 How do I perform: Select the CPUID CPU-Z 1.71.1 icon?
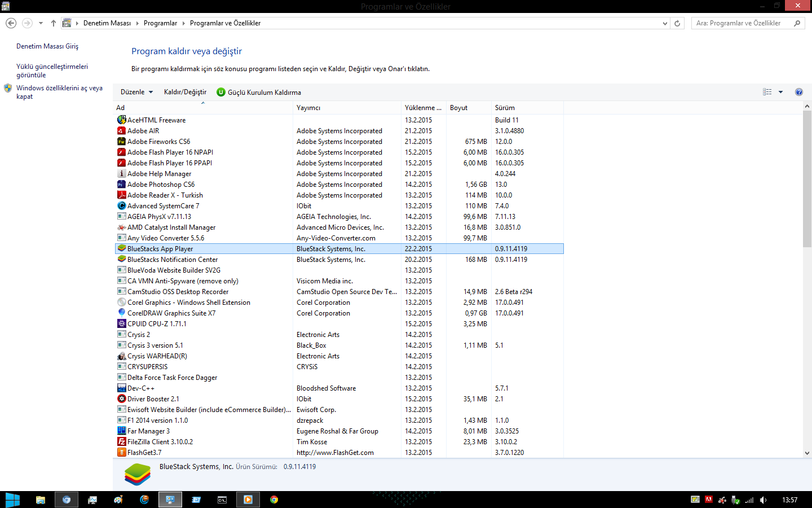[121, 323]
